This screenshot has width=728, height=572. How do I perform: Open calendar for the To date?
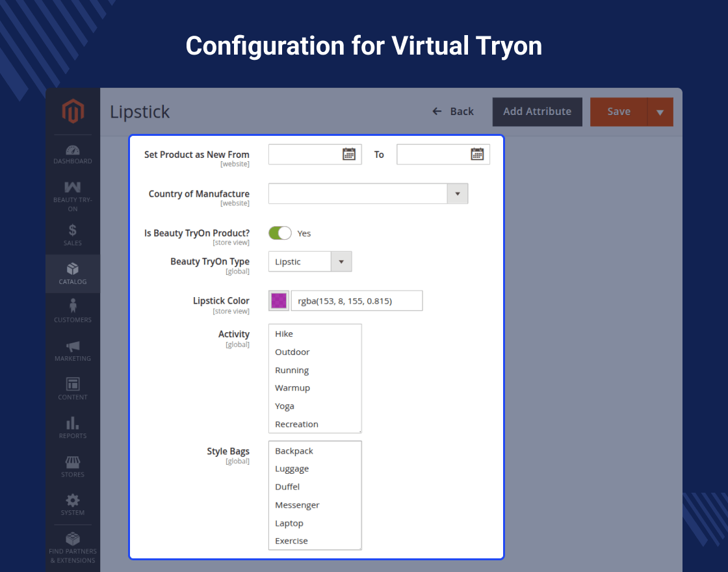coord(477,154)
